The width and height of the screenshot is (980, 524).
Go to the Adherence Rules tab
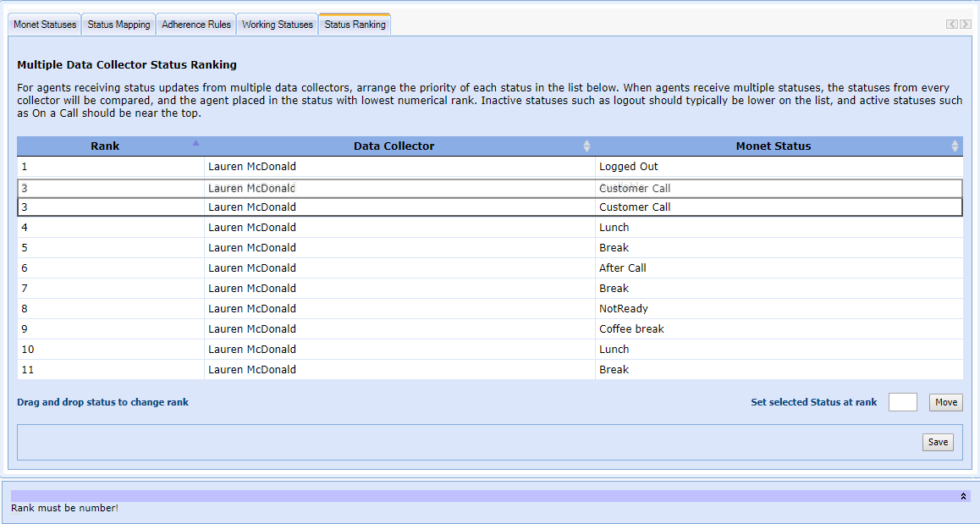(x=195, y=25)
